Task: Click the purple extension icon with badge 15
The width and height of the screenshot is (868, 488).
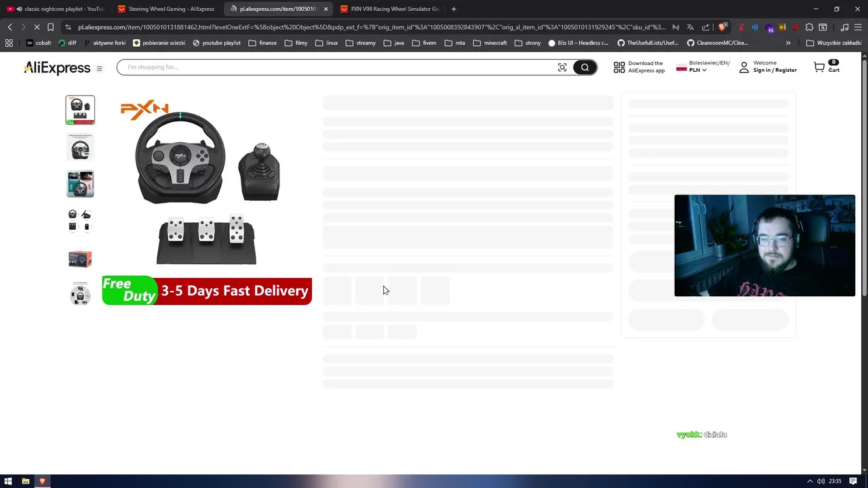Action: 770,28
